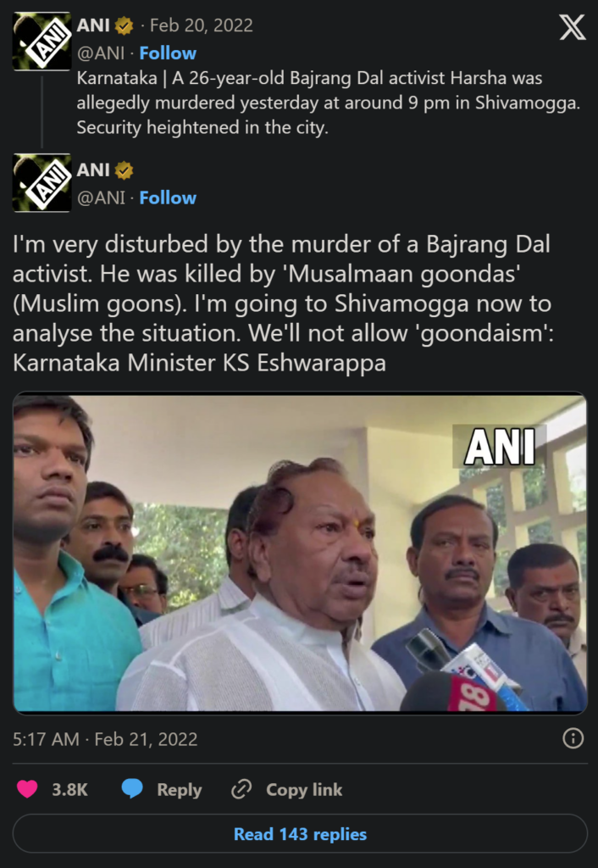This screenshot has width=598, height=868.
Task: Click the 3.8K likes count
Action: 69,789
